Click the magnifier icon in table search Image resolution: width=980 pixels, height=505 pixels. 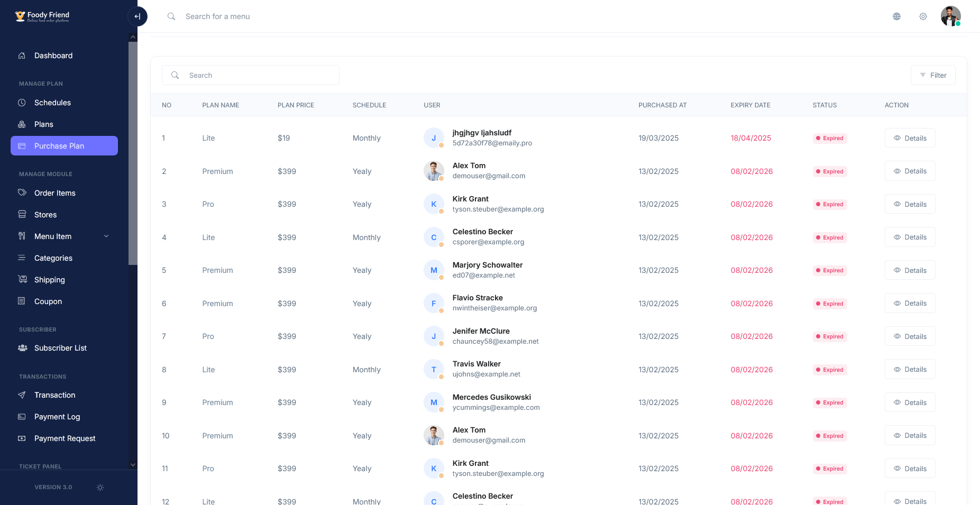click(175, 75)
